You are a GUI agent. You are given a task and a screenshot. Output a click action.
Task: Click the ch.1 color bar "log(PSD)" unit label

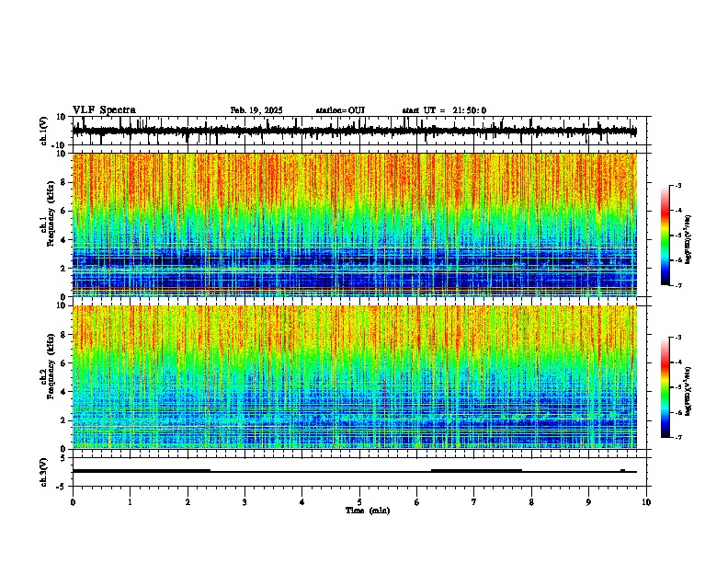[688, 240]
